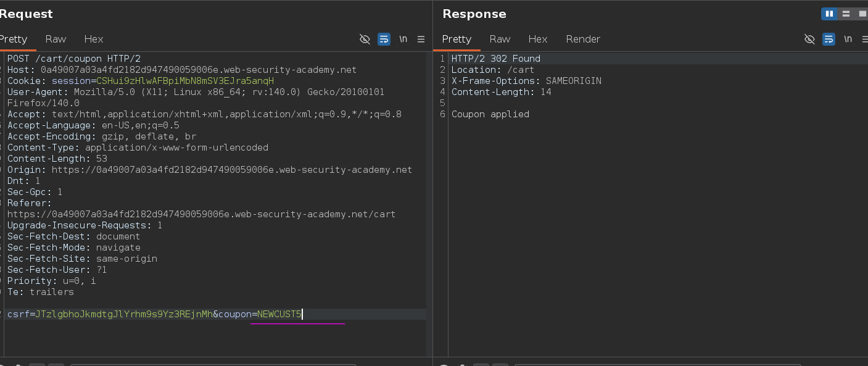868x366 pixels.
Task: Click Priority: u=0, i header
Action: point(52,281)
